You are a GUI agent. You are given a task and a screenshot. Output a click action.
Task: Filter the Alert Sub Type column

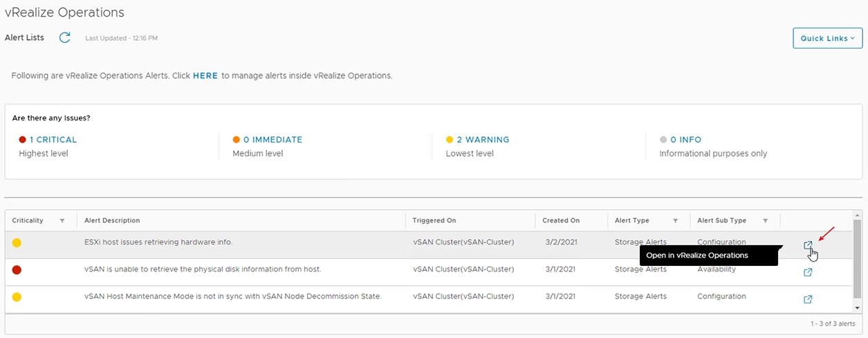(x=765, y=221)
